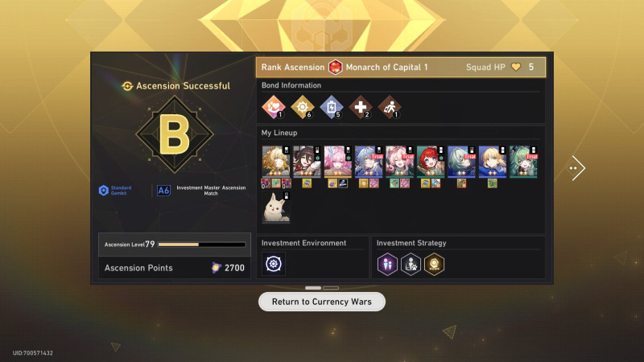644x362 pixels.
Task: Go to next page with right arrow
Action: (576, 168)
